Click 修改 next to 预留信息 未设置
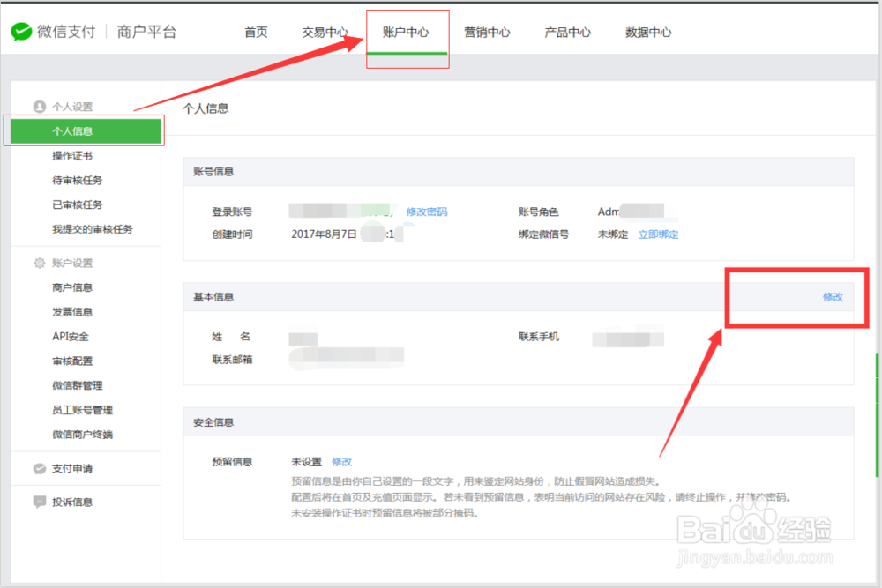This screenshot has width=882, height=588. click(x=342, y=461)
